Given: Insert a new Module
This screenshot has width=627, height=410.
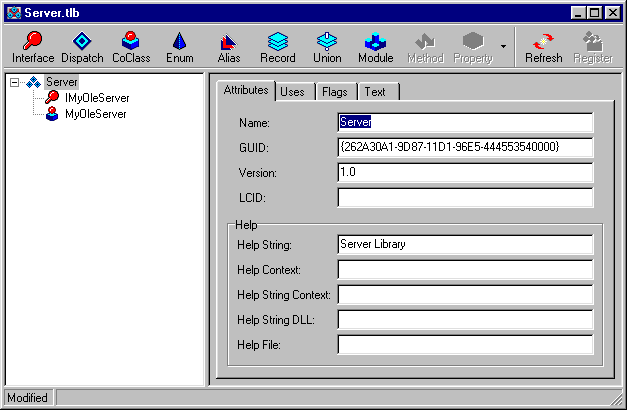Looking at the screenshot, I should pyautogui.click(x=376, y=47).
